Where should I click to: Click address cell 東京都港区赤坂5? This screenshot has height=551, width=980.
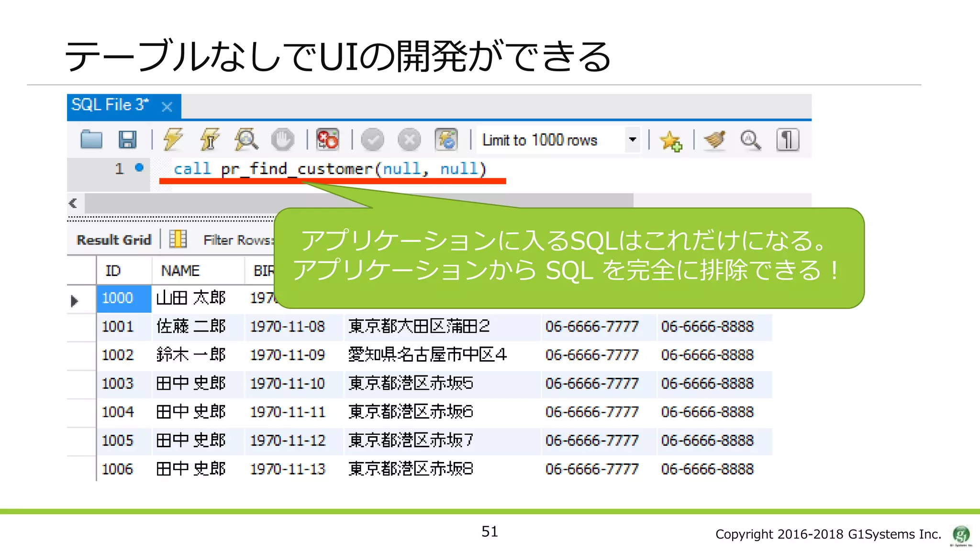point(443,384)
